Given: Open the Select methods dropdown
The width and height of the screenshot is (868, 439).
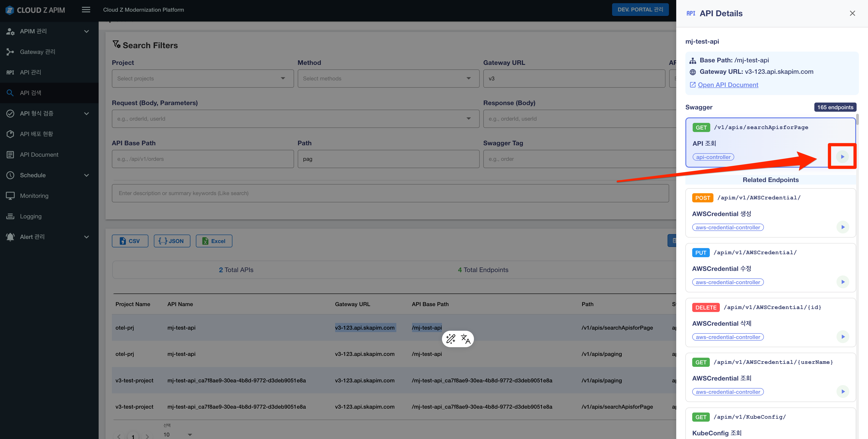Looking at the screenshot, I should coord(388,79).
